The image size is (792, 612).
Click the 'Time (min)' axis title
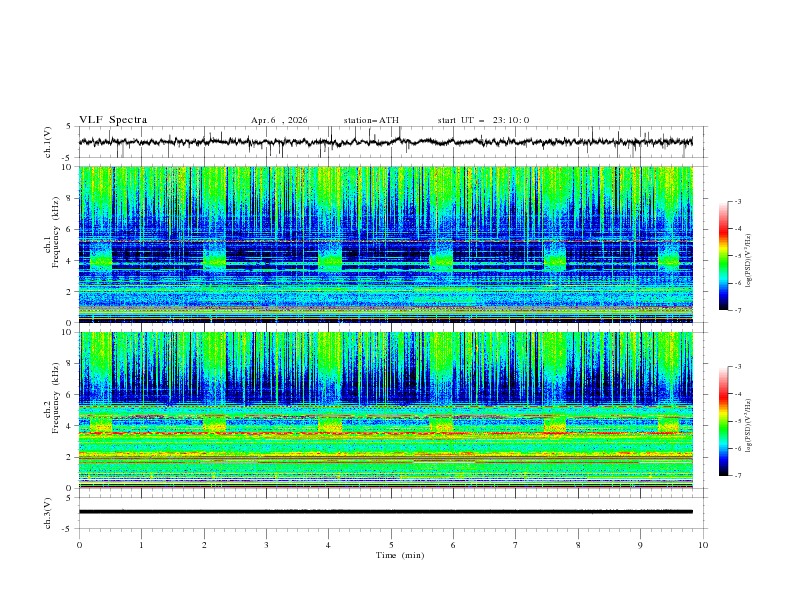[x=400, y=555]
